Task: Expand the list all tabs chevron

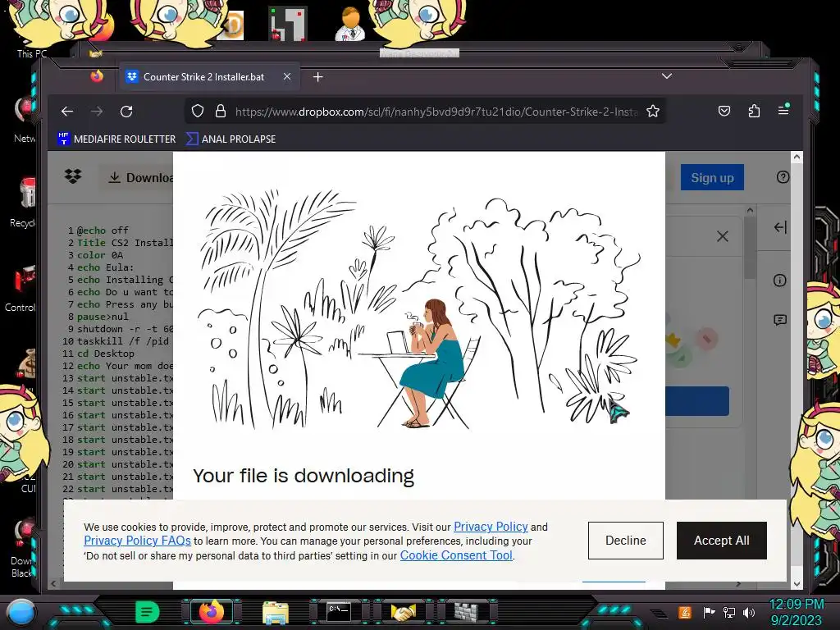Action: [x=666, y=76]
